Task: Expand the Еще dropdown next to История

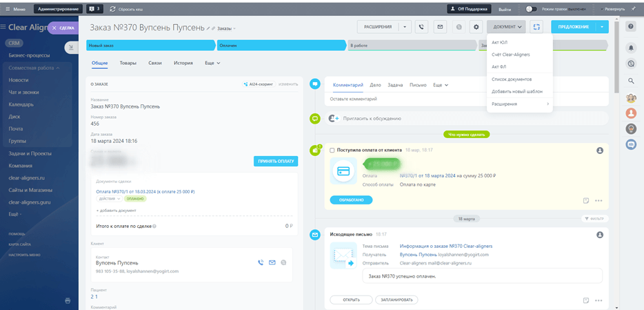Action: coord(212,63)
